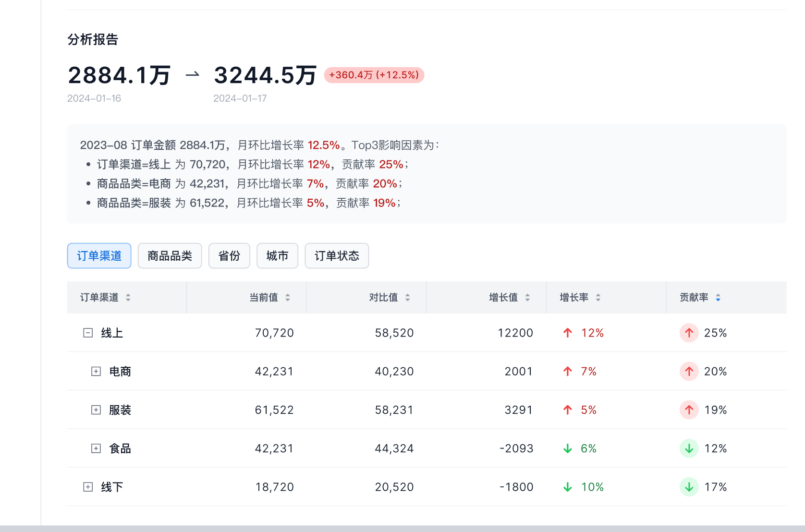805x532 pixels.
Task: Click the 3244.5万 current value figure
Action: [x=265, y=75]
